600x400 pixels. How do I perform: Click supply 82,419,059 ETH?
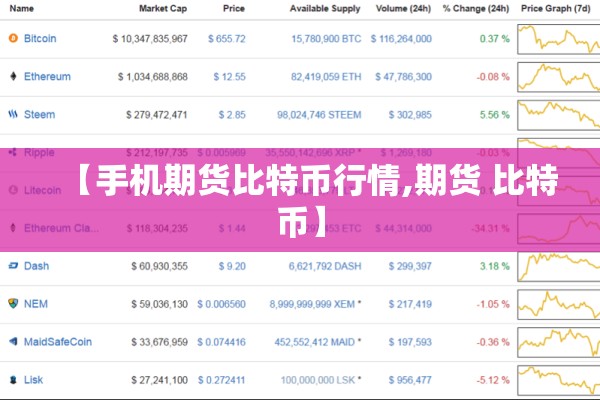pyautogui.click(x=326, y=77)
